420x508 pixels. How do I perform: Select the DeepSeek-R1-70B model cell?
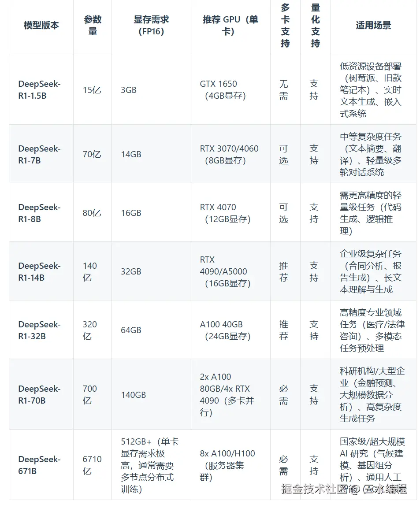pyautogui.click(x=39, y=394)
